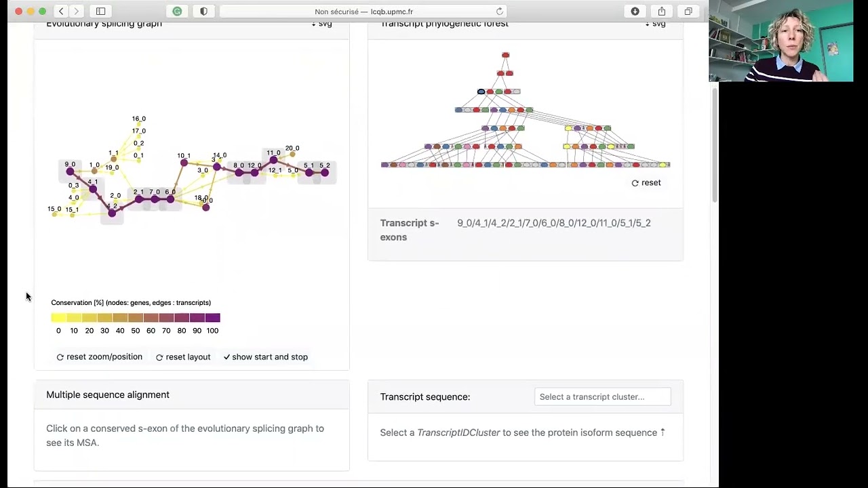Click the privacy shield icon
Screen dimensions: 868x488
point(203,12)
